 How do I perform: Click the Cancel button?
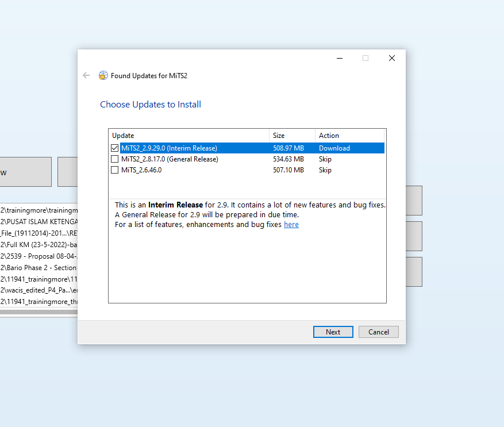tap(378, 332)
